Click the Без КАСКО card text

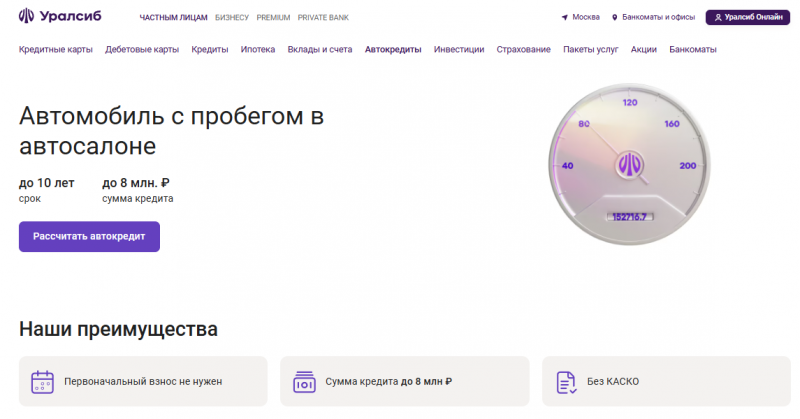coord(613,382)
